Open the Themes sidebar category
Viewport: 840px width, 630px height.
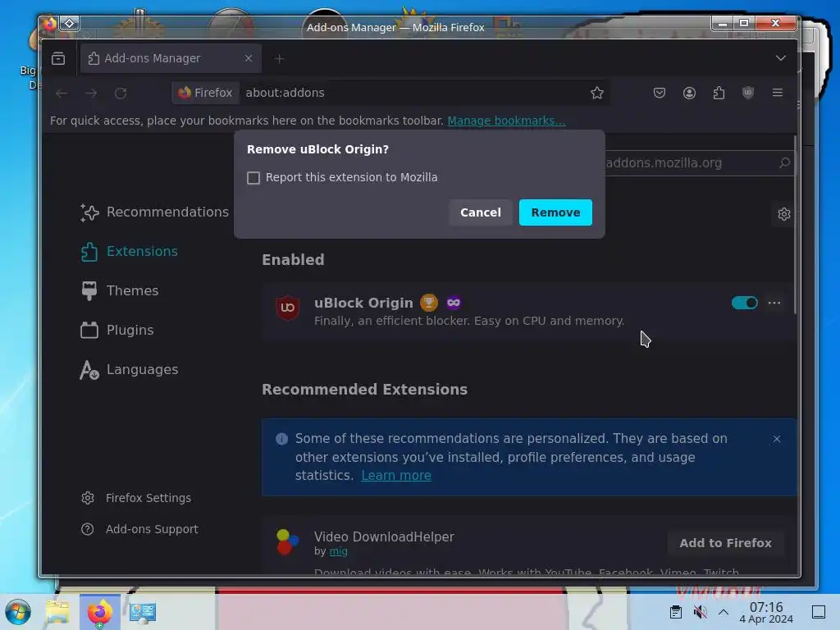click(x=119, y=290)
